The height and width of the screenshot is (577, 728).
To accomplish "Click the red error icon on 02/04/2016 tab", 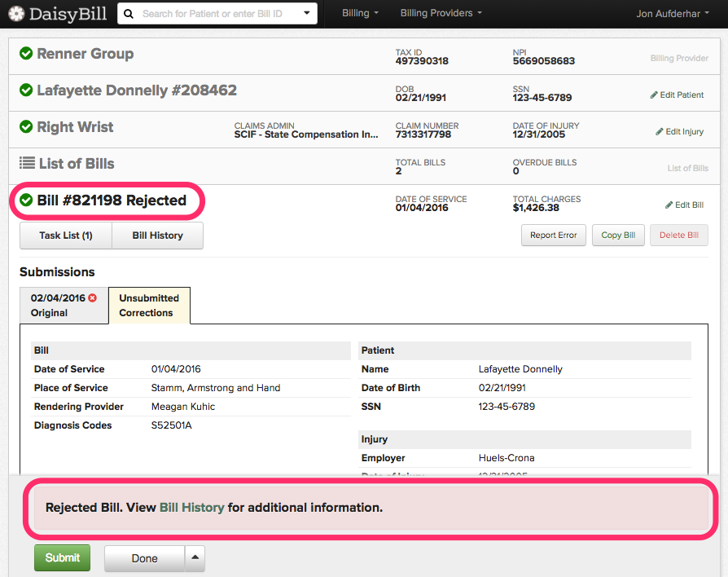I will (92, 297).
